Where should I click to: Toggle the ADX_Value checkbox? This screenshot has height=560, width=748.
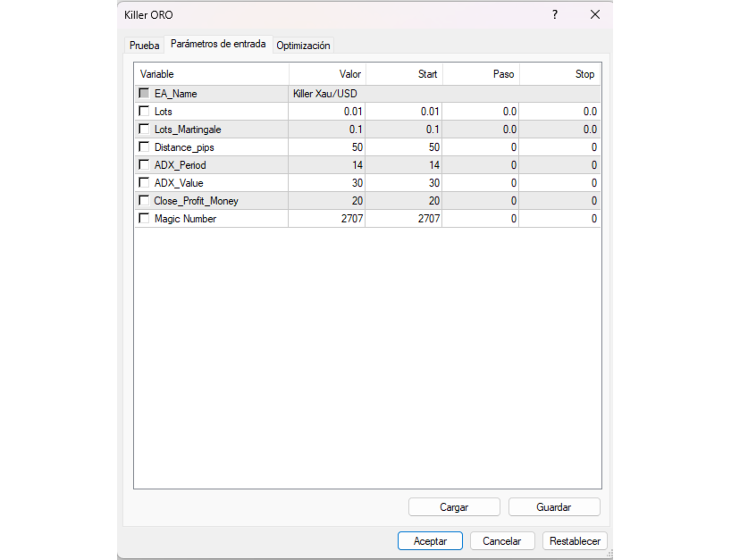pyautogui.click(x=144, y=182)
